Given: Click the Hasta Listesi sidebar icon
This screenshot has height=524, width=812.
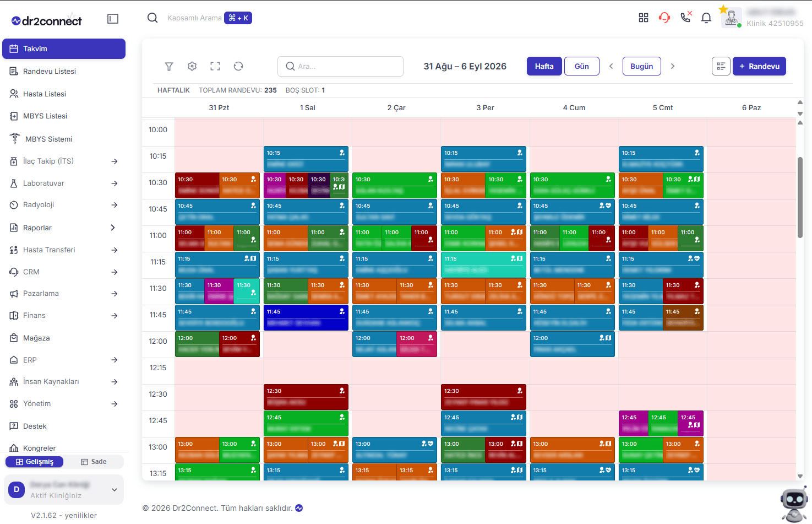Looking at the screenshot, I should click(x=14, y=94).
